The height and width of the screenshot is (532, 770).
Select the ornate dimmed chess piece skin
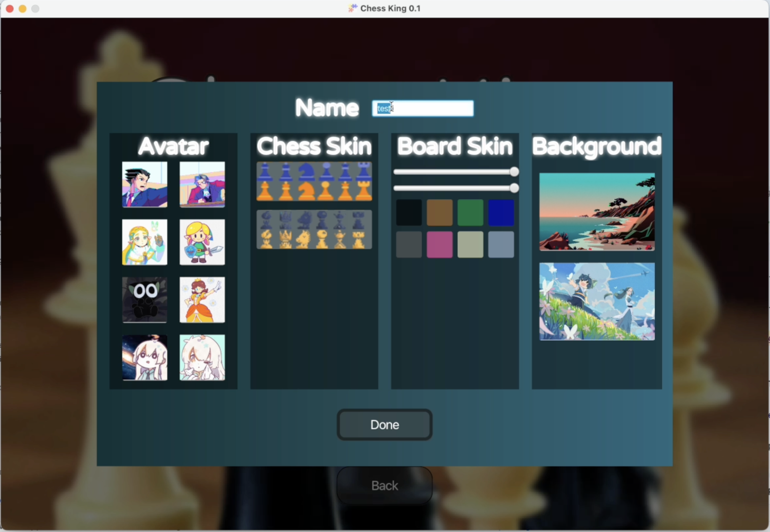(x=314, y=229)
